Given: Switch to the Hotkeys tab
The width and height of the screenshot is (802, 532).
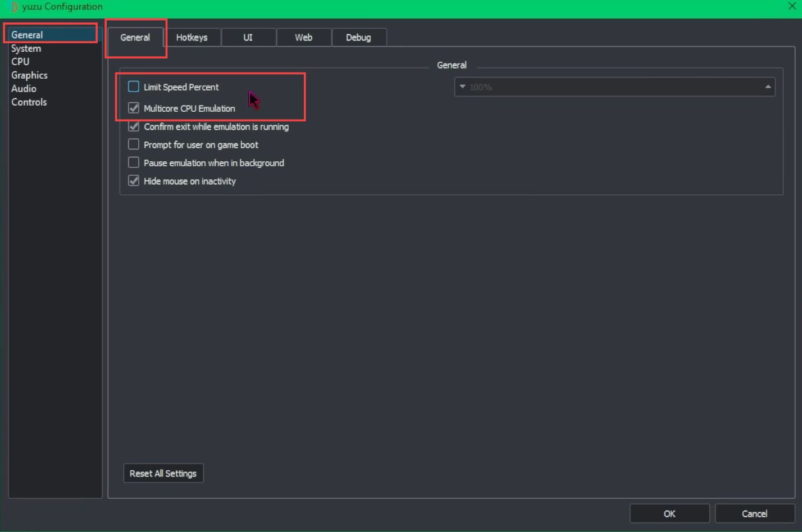Looking at the screenshot, I should (192, 37).
